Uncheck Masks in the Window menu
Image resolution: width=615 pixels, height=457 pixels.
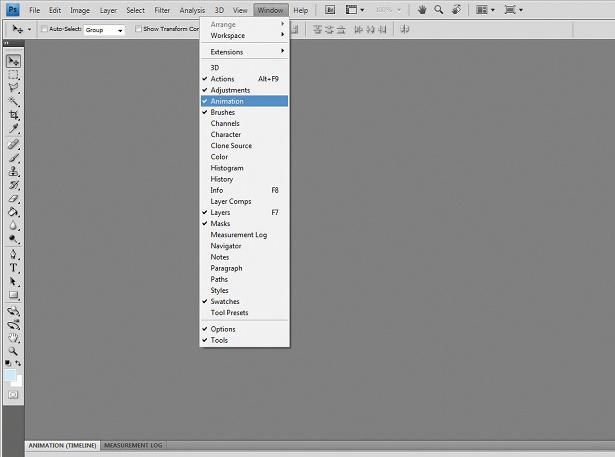point(244,223)
